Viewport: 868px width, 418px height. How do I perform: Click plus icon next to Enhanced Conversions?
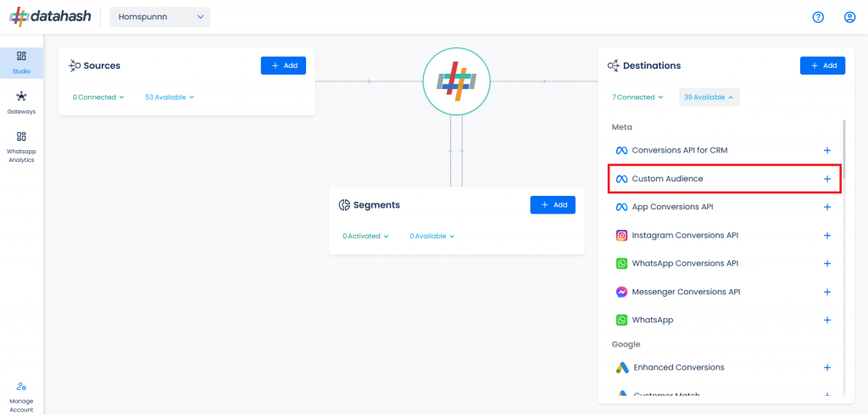point(827,368)
